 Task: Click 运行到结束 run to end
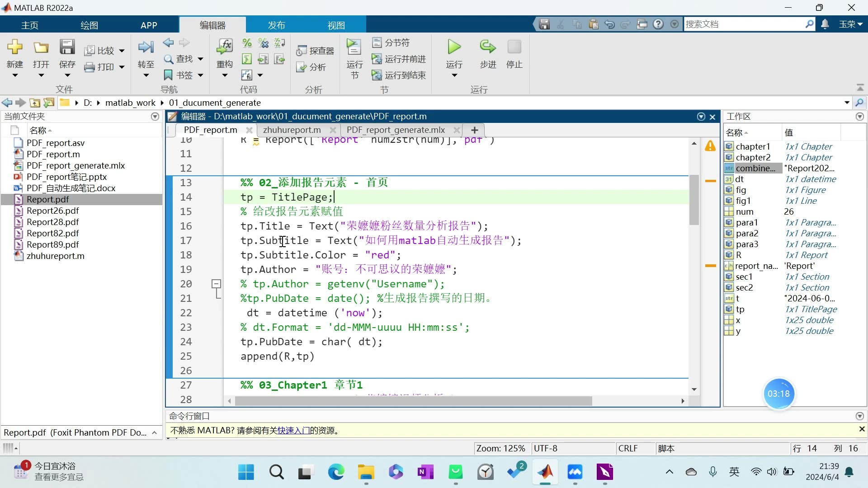coord(399,75)
